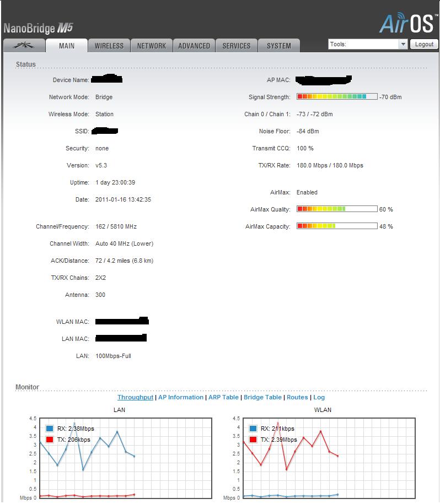Click the TX/RX Chains value 2X2
Viewport: 440px width, 504px height.
pyautogui.click(x=100, y=278)
